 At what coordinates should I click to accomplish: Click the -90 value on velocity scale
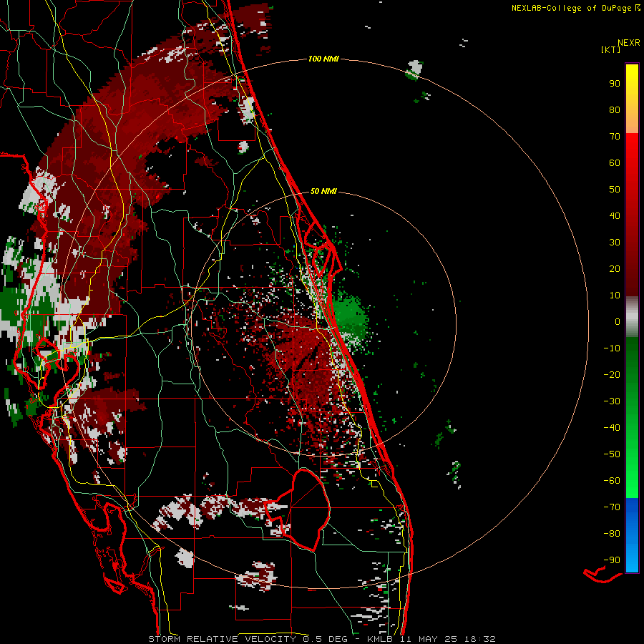tap(612, 560)
